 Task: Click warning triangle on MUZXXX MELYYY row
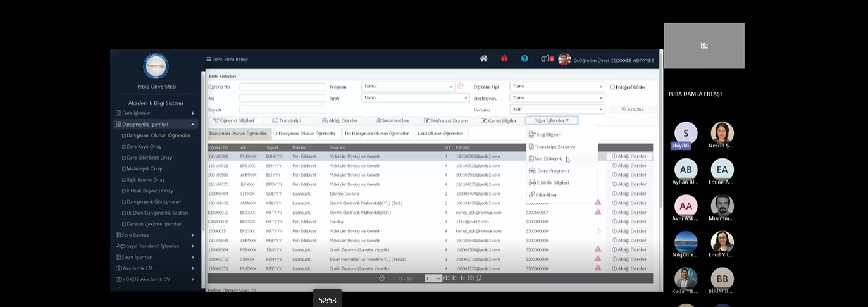click(x=598, y=268)
